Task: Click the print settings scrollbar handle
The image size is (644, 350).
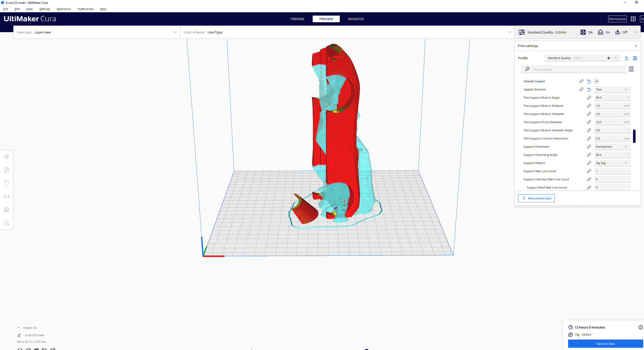Action: tap(634, 136)
